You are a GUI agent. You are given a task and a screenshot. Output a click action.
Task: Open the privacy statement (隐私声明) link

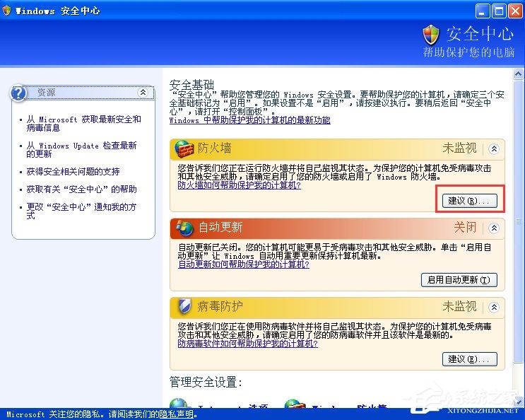click(175, 414)
